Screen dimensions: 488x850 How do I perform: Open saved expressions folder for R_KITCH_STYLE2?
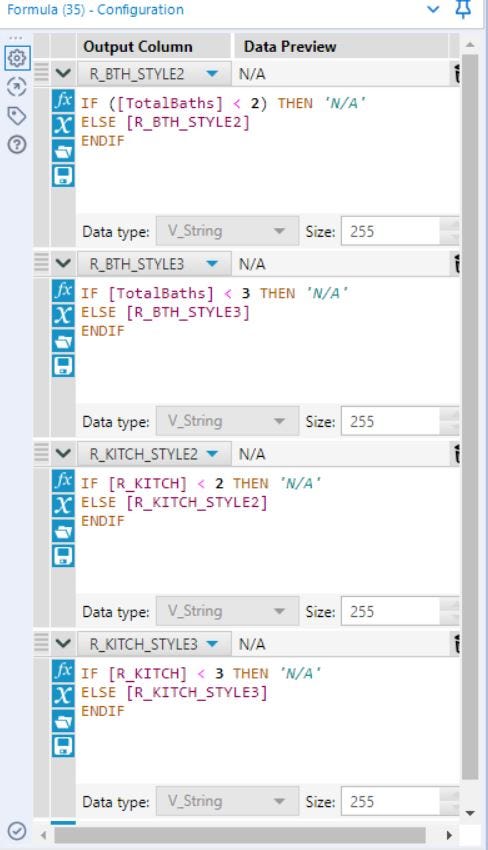(63, 531)
